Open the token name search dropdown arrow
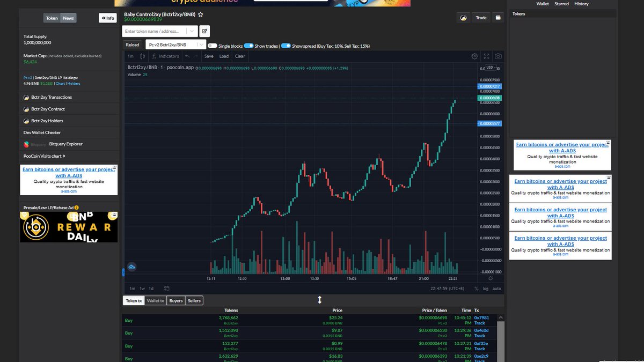Viewport: 644px width, 362px height. click(192, 31)
